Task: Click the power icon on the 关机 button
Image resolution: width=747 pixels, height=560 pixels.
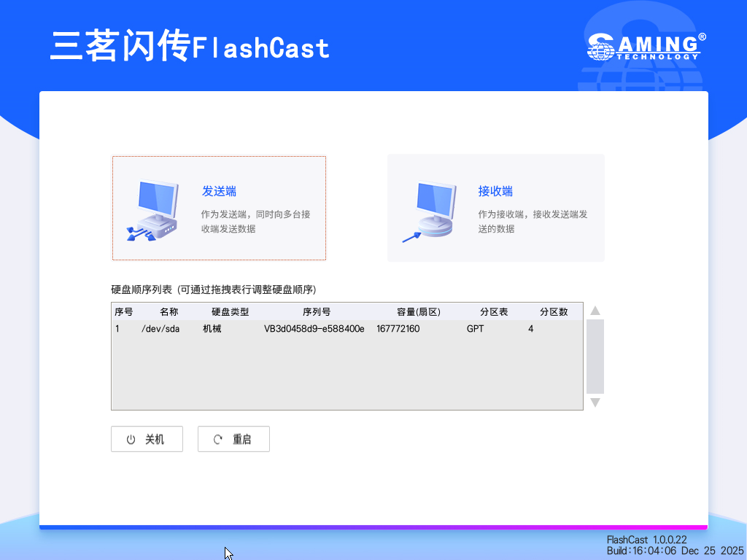Action: (x=131, y=440)
